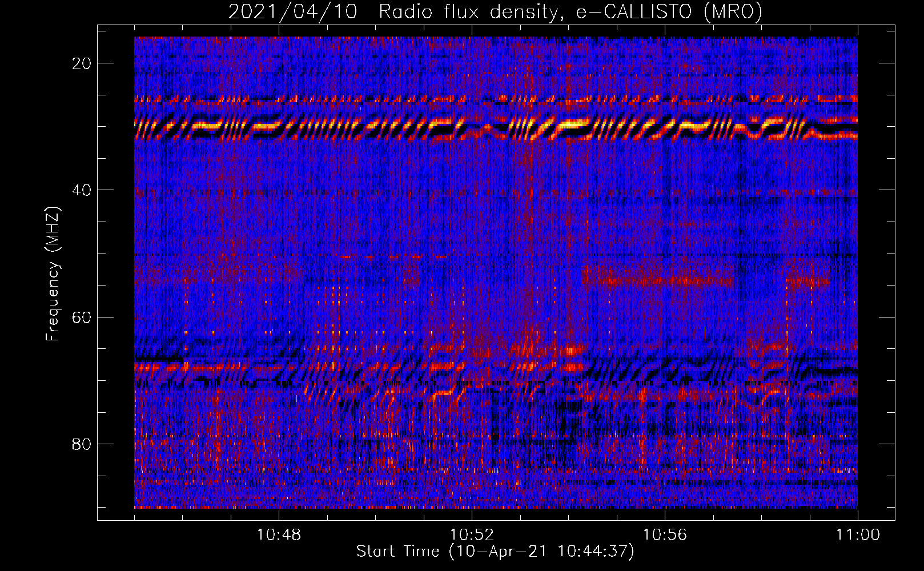Click the 20 frequency tick label
Screen dimensions: 924x571
pyautogui.click(x=82, y=63)
